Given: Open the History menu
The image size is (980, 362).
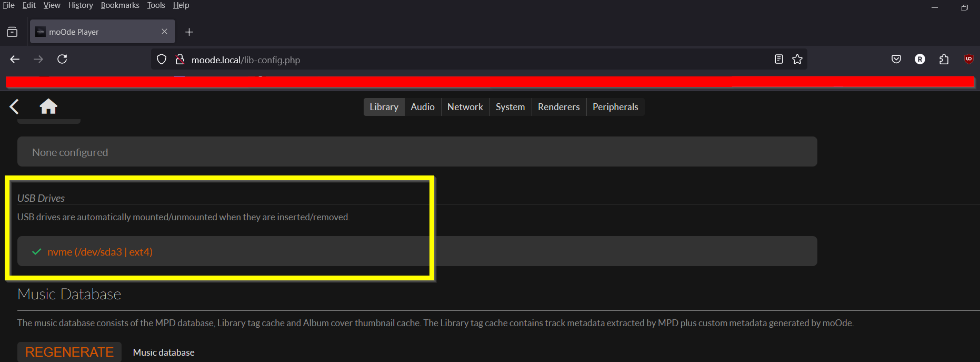Looking at the screenshot, I should 81,5.
